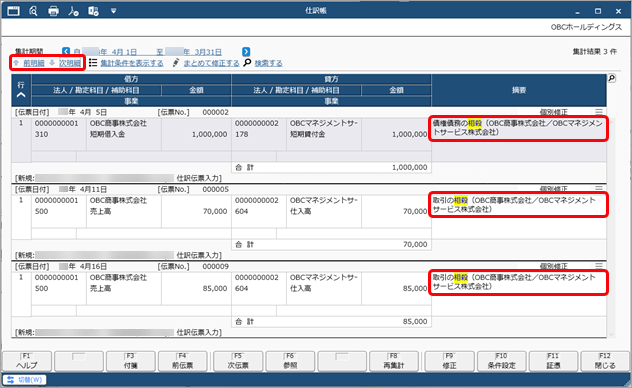Click the printer icon in title bar
Viewport: 632px width, 388px height.
click(x=53, y=11)
